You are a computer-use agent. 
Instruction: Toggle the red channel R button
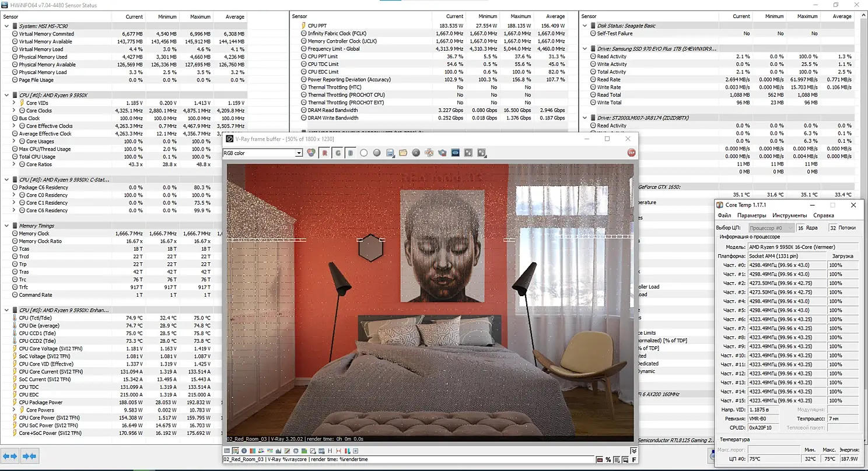click(x=325, y=153)
